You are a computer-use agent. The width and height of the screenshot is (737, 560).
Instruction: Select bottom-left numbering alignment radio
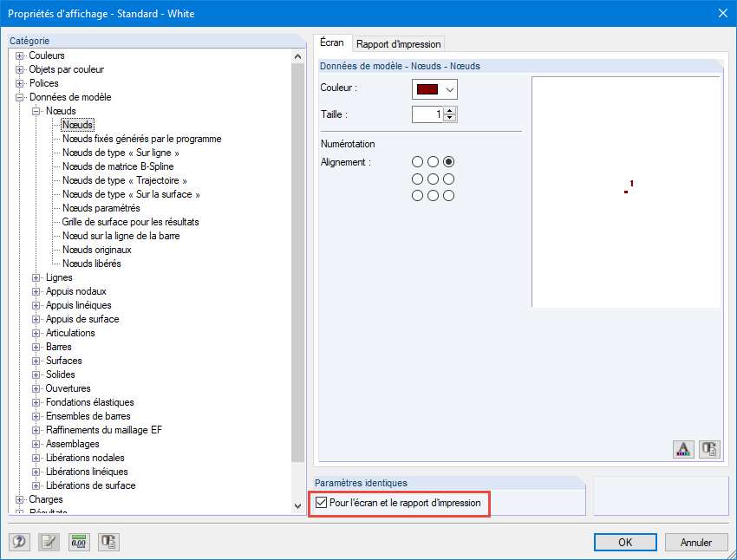coord(417,195)
